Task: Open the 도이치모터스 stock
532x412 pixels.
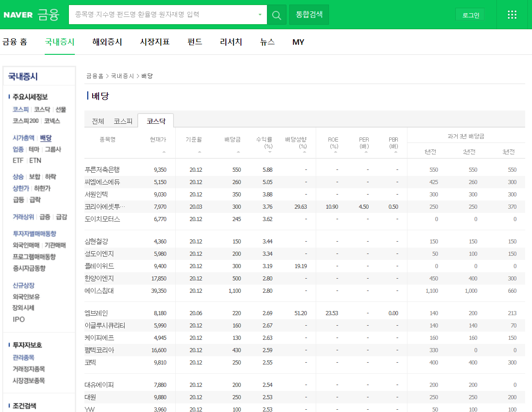Action: tap(102, 219)
